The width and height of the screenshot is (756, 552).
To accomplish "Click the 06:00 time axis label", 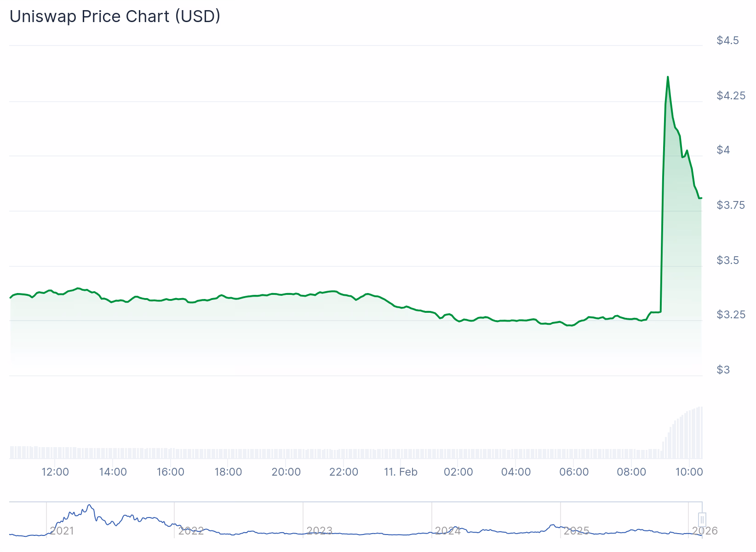I will point(574,472).
